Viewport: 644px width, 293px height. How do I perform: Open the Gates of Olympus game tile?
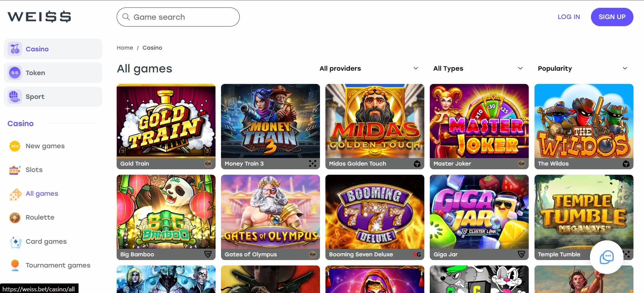[270, 217]
